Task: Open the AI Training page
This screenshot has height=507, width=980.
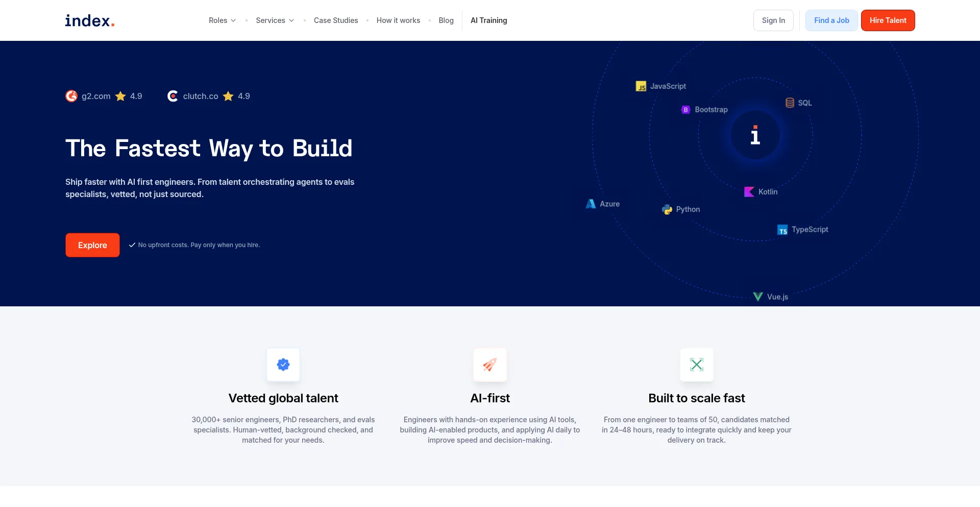Action: (x=489, y=20)
